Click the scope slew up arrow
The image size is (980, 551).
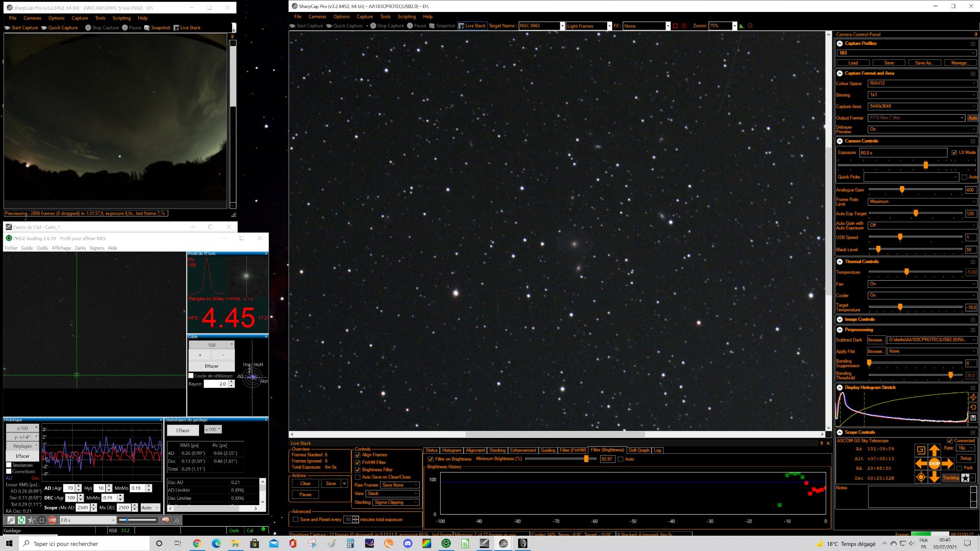934,450
